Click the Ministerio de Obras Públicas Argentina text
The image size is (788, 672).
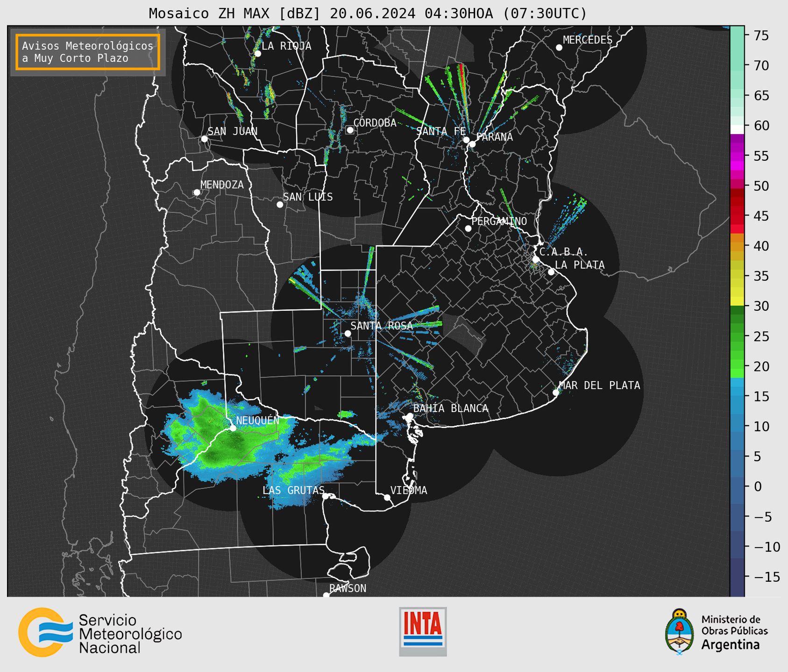(x=734, y=632)
